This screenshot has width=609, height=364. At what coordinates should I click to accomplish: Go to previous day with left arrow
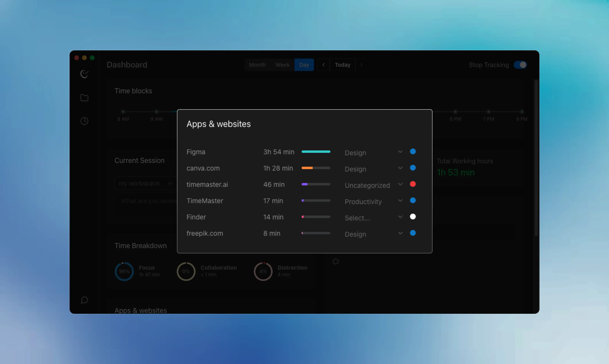[x=323, y=65]
